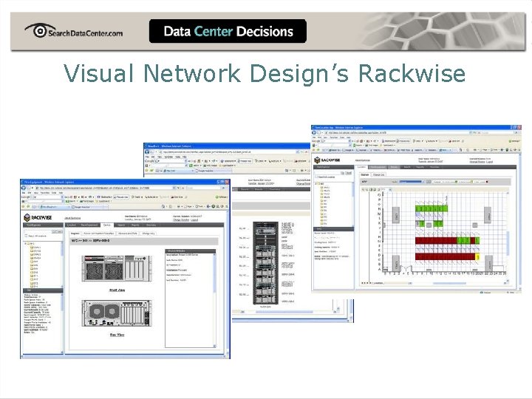
Task: Click the green legend swatch above the floor grid
Action: [x=456, y=182]
